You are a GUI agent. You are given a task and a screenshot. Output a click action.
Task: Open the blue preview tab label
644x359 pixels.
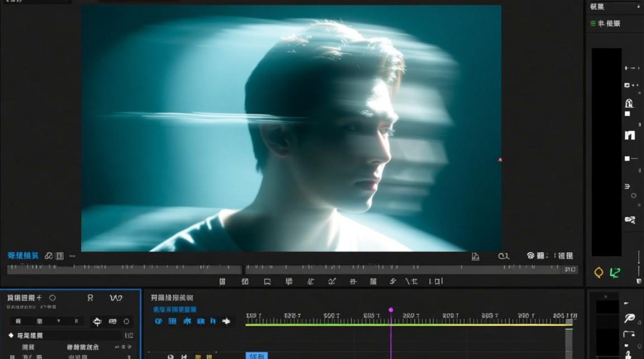23,256
